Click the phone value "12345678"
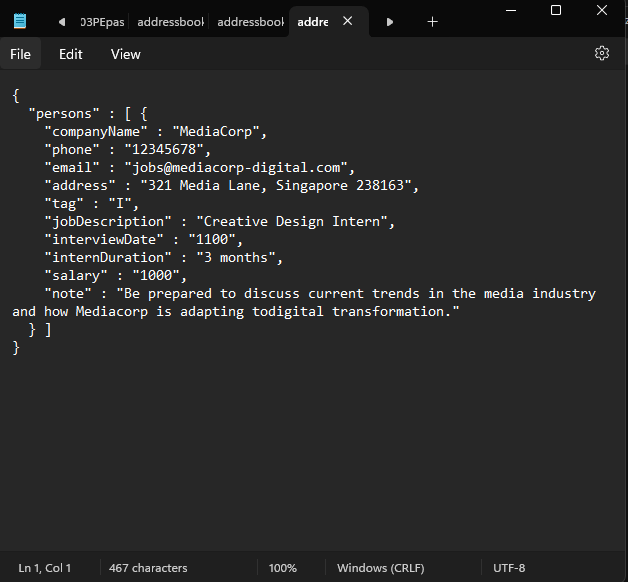Viewport: 628px width, 582px height. [x=164, y=149]
